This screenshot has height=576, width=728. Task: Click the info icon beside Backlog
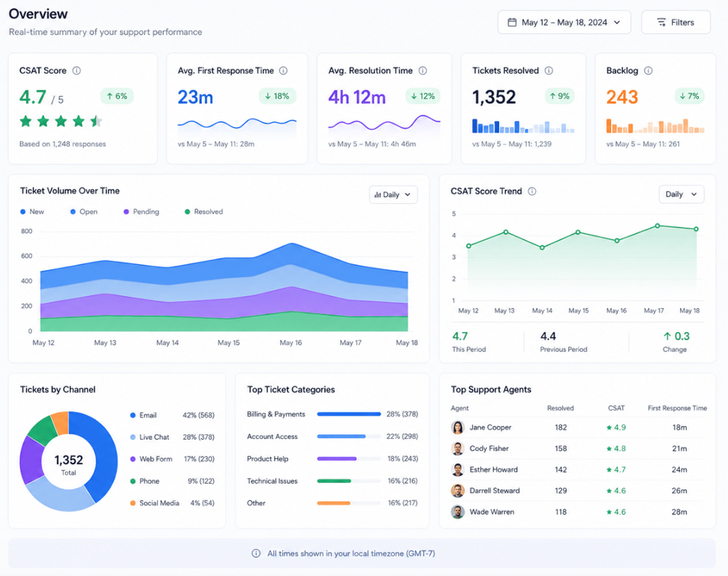coord(648,70)
